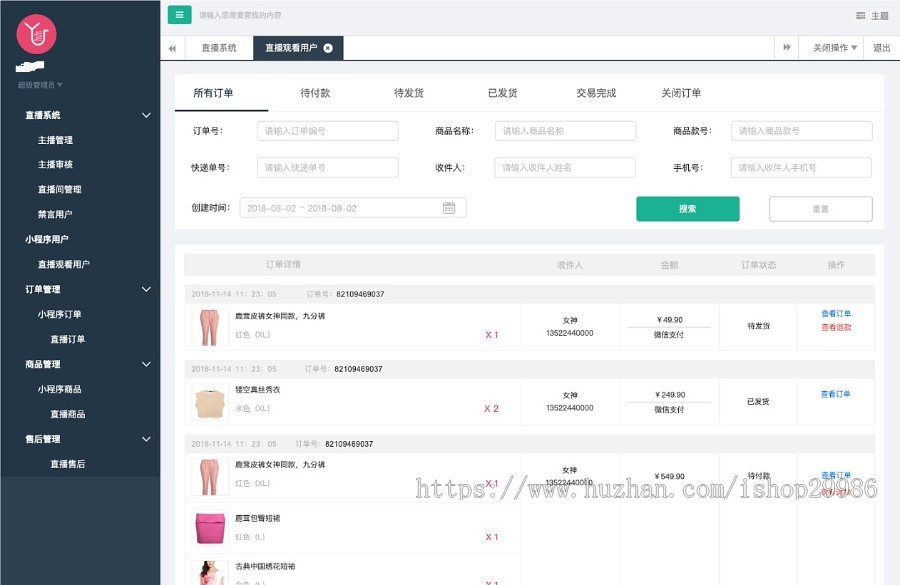Select 小程序用户 in the sidebar
This screenshot has width=900, height=585.
pyautogui.click(x=46, y=239)
